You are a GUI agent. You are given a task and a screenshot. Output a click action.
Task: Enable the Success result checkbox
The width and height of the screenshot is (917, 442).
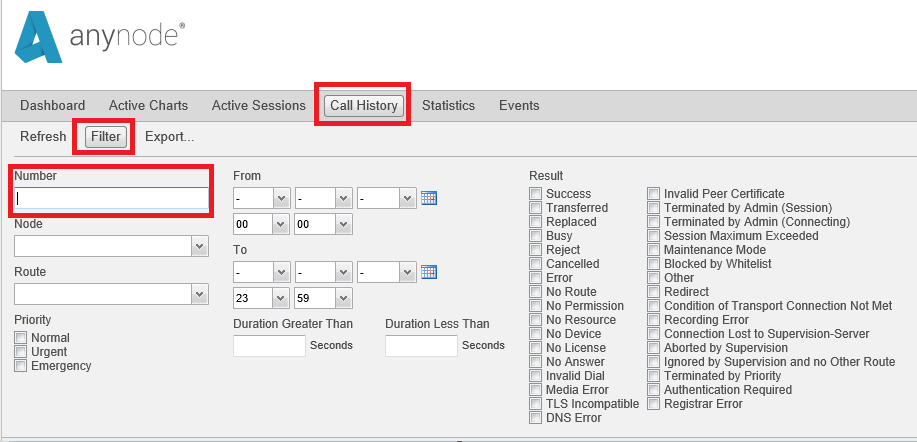click(x=535, y=194)
